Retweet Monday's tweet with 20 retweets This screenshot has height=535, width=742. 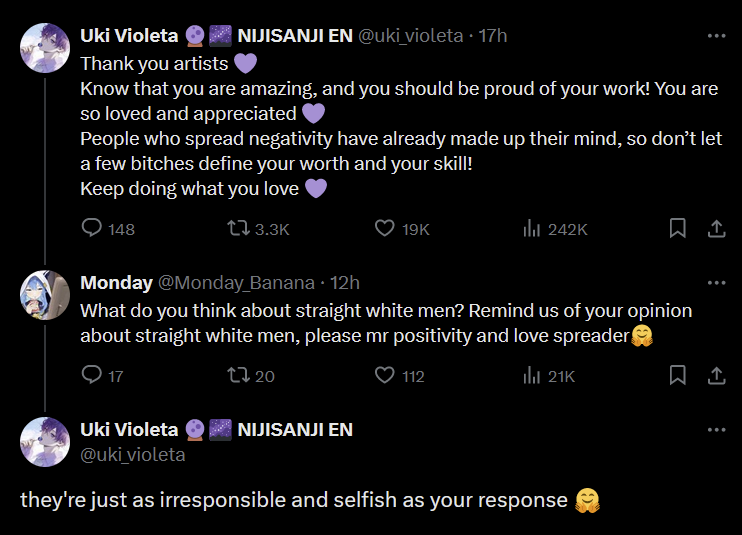[x=238, y=376]
